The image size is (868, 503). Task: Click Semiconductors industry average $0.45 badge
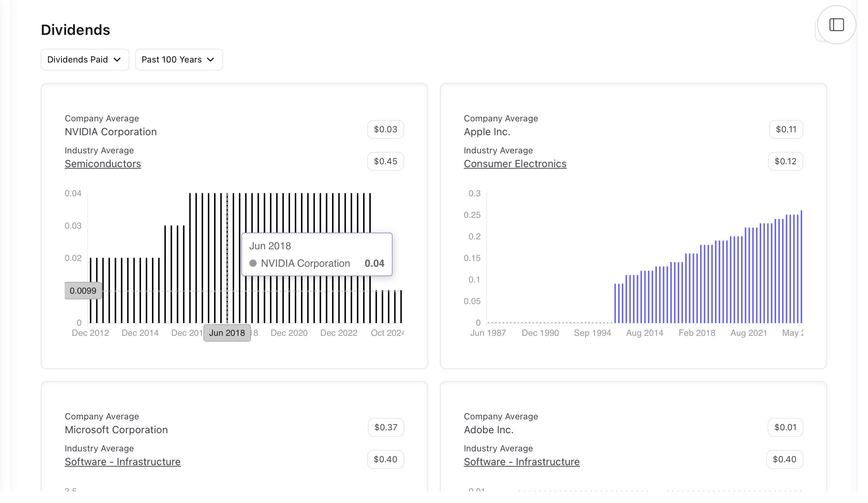click(x=385, y=161)
